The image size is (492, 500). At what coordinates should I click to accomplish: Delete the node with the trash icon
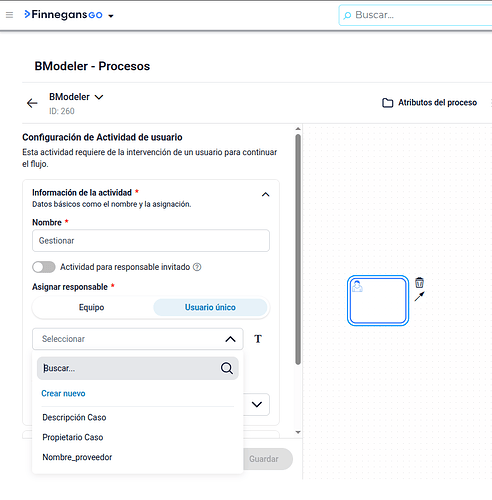click(419, 283)
